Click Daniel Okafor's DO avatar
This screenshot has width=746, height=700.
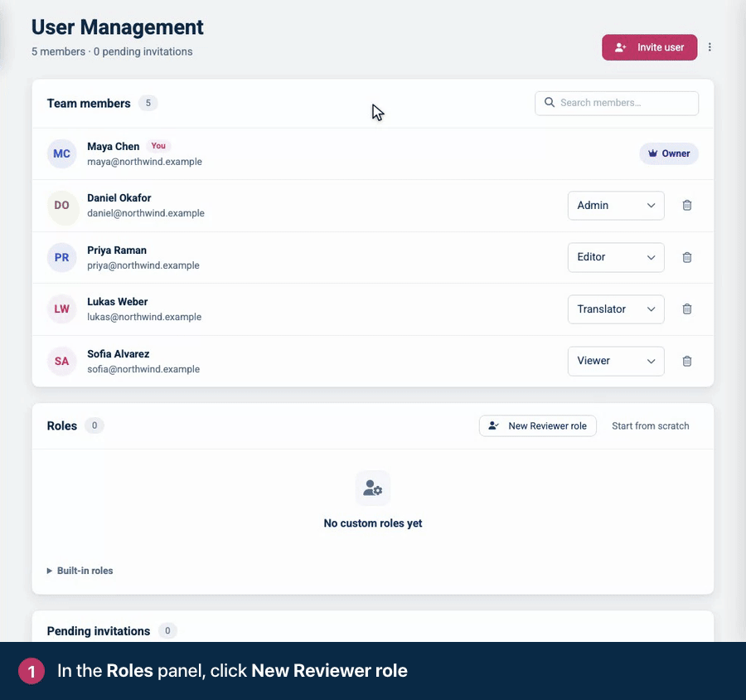[62, 205]
